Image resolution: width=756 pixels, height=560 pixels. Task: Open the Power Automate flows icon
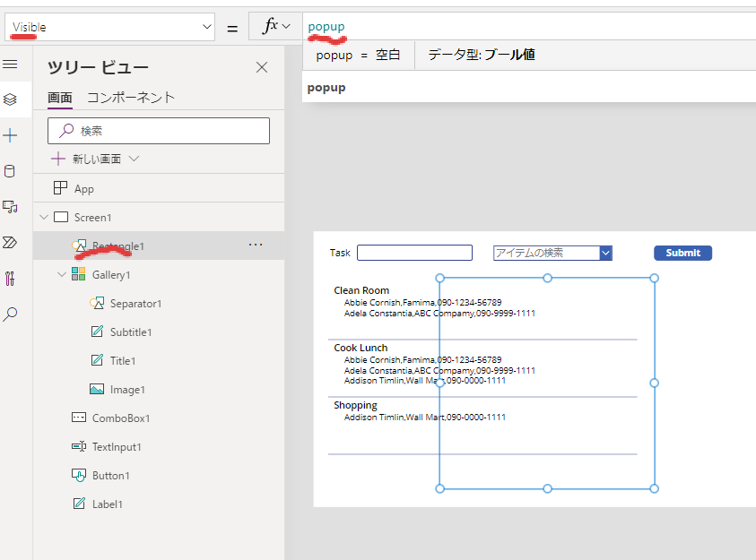10,243
